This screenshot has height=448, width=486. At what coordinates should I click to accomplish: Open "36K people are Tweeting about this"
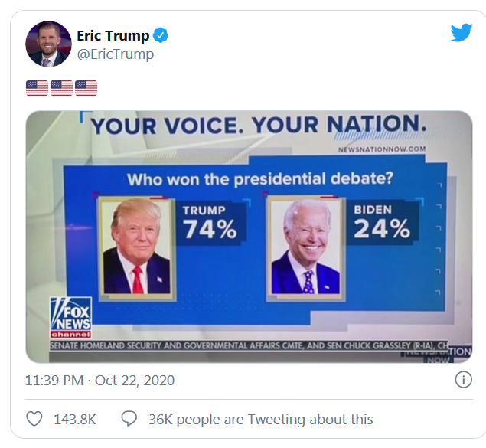point(260,419)
